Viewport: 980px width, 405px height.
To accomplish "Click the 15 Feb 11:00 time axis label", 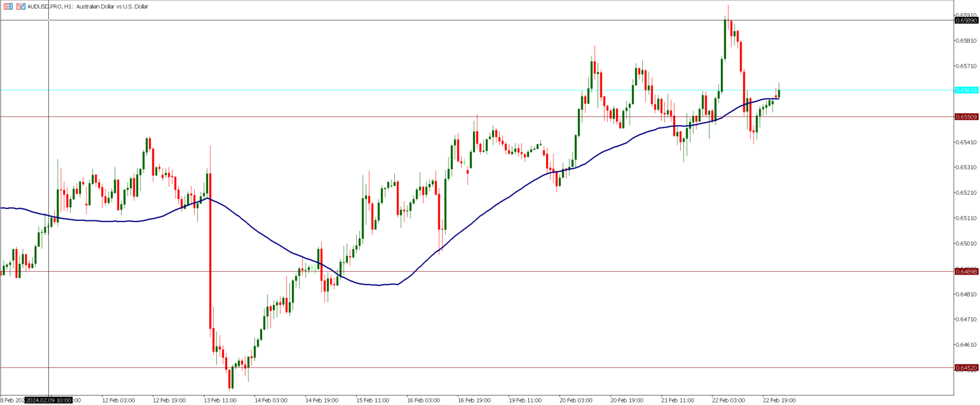I will click(372, 400).
